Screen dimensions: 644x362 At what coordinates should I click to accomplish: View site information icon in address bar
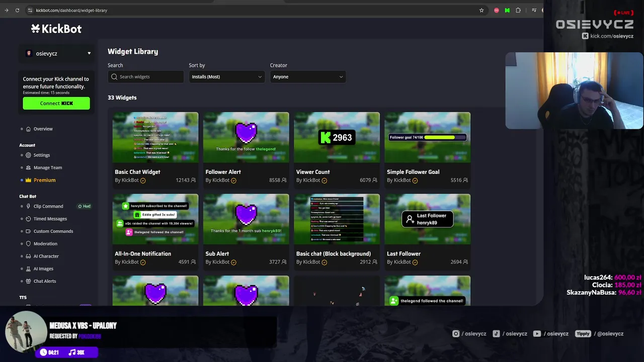coord(30,10)
